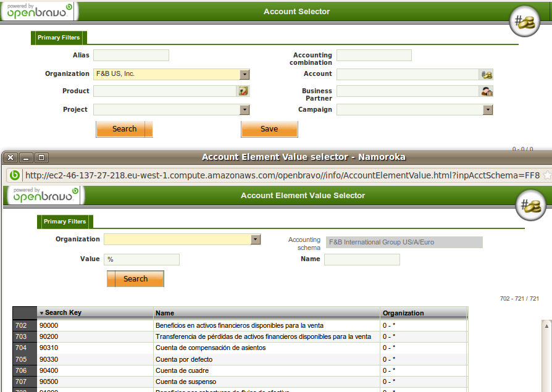The width and height of the screenshot is (552, 392).
Task: Click the Name column header
Action: click(267, 312)
